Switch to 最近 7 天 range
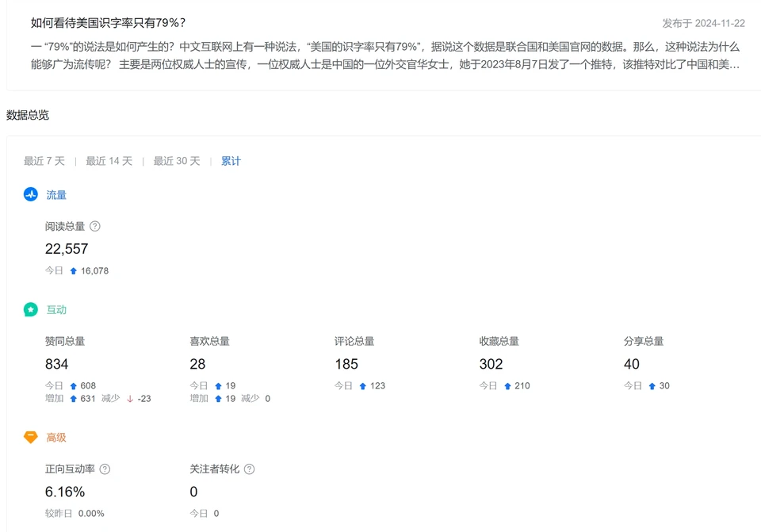Viewport: 761px width, 532px height. (44, 161)
